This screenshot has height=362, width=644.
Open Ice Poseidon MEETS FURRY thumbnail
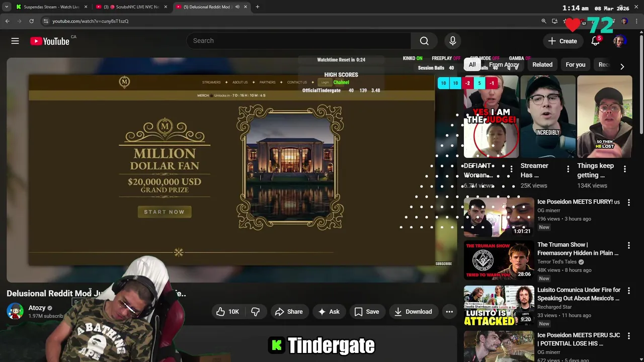(x=499, y=216)
